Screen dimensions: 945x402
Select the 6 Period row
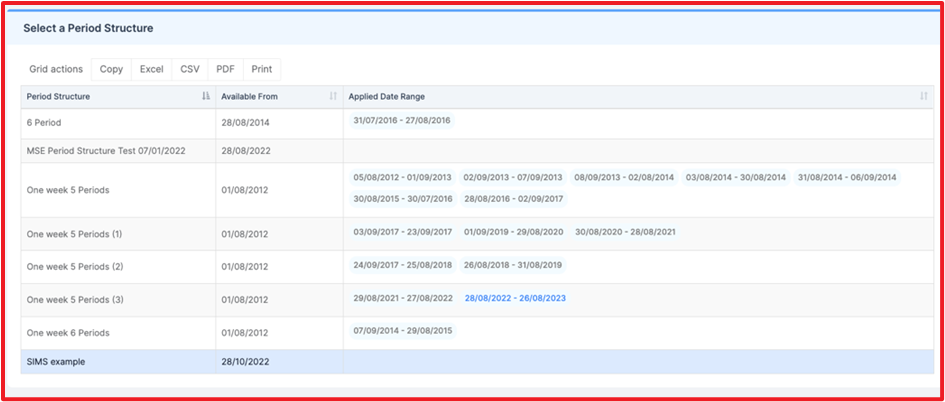pyautogui.click(x=477, y=123)
